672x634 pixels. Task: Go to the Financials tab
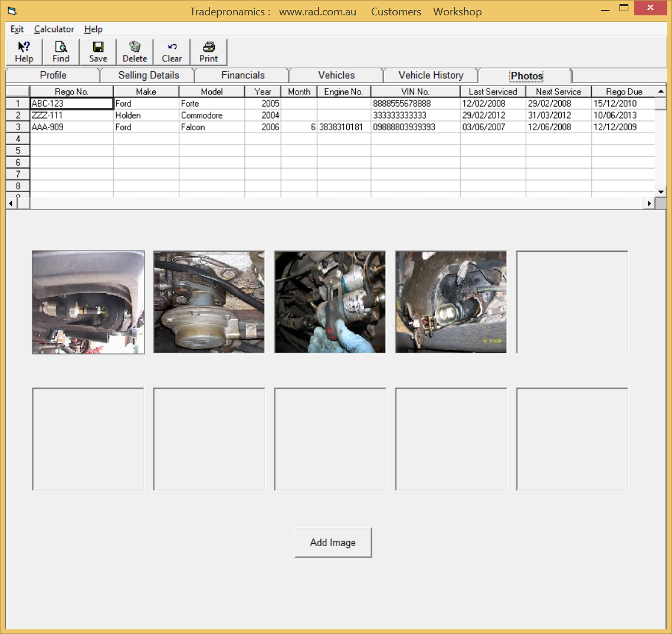pos(242,75)
